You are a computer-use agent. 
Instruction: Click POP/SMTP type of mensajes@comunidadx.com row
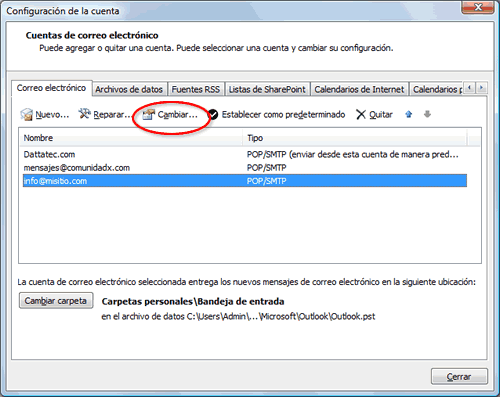click(267, 168)
